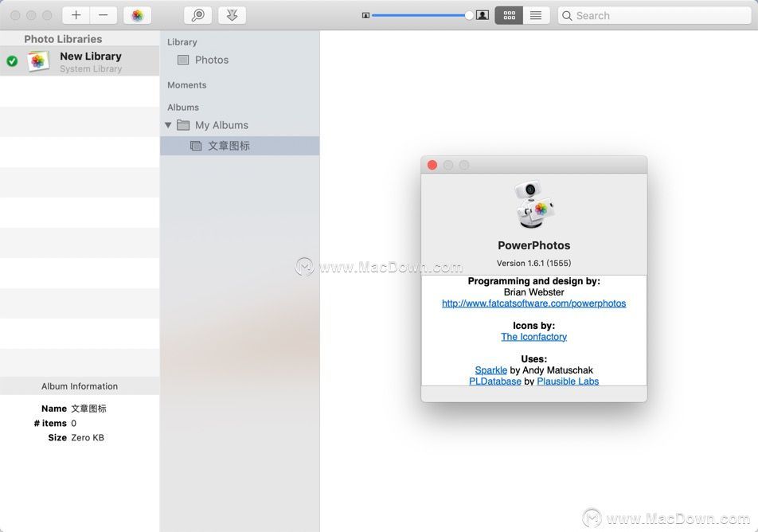
Task: Click the My Albums folder icon
Action: point(183,125)
